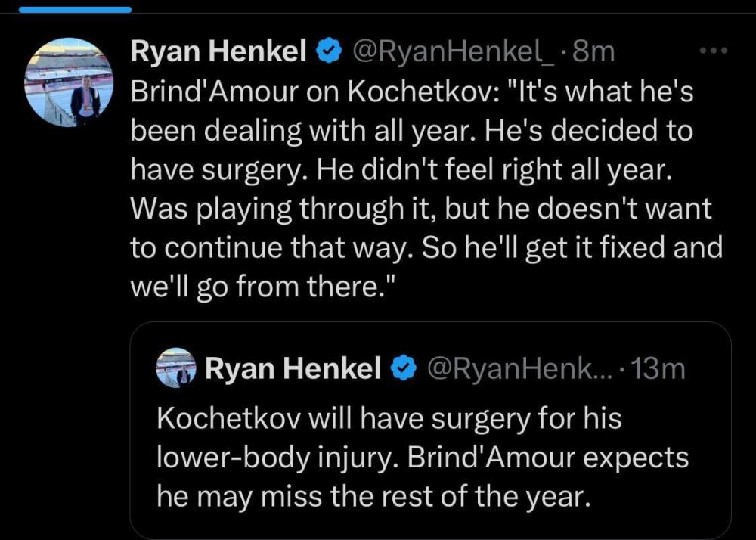
Task: Click the 13m timestamp on the quoted tweet
Action: (x=656, y=368)
